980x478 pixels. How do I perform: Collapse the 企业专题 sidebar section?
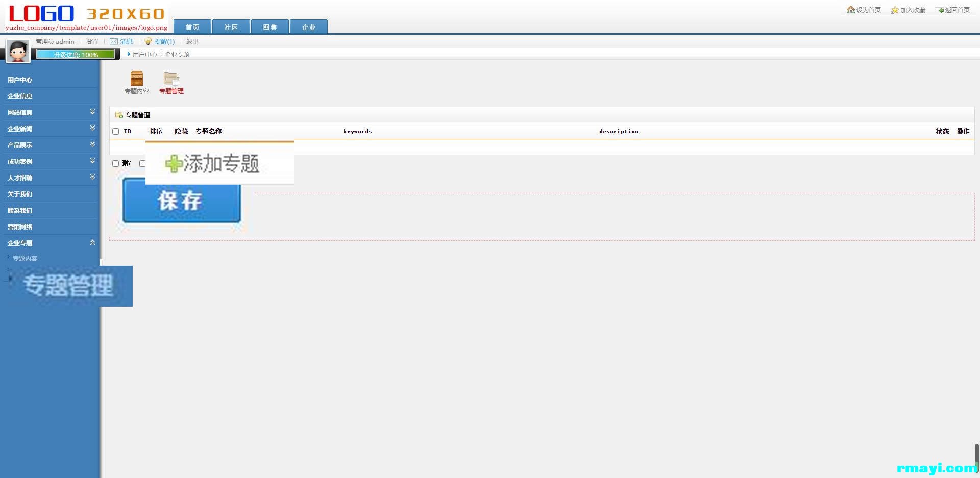point(92,242)
